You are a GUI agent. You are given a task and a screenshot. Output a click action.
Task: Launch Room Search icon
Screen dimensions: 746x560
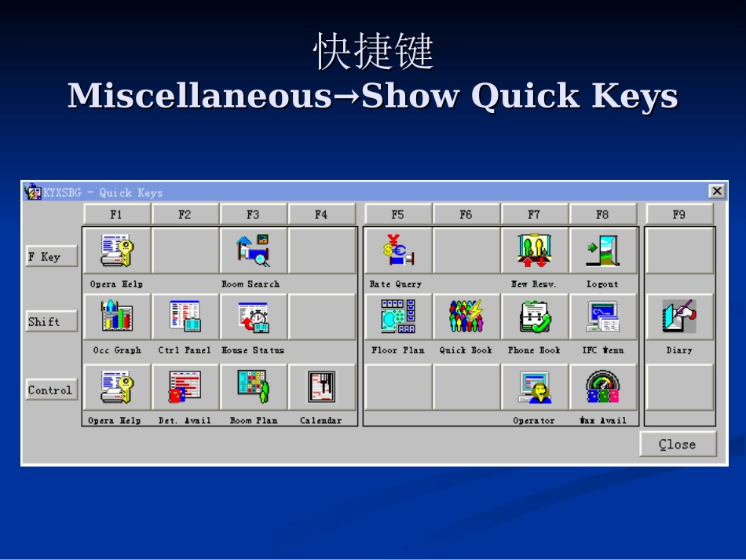253,251
